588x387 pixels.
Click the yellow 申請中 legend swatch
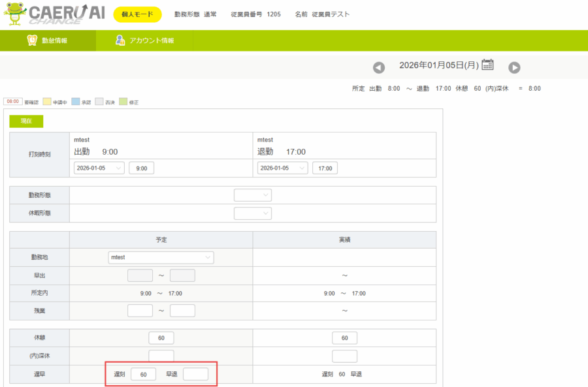(x=47, y=102)
